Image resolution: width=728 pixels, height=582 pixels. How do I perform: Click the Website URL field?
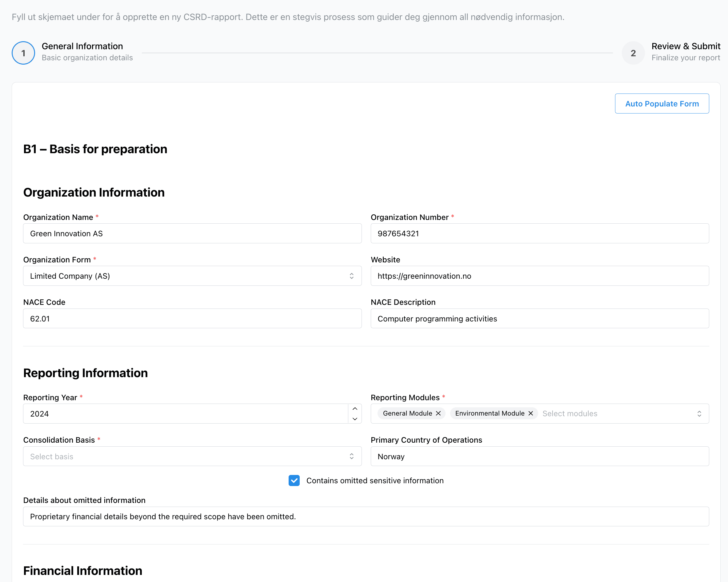tap(540, 276)
